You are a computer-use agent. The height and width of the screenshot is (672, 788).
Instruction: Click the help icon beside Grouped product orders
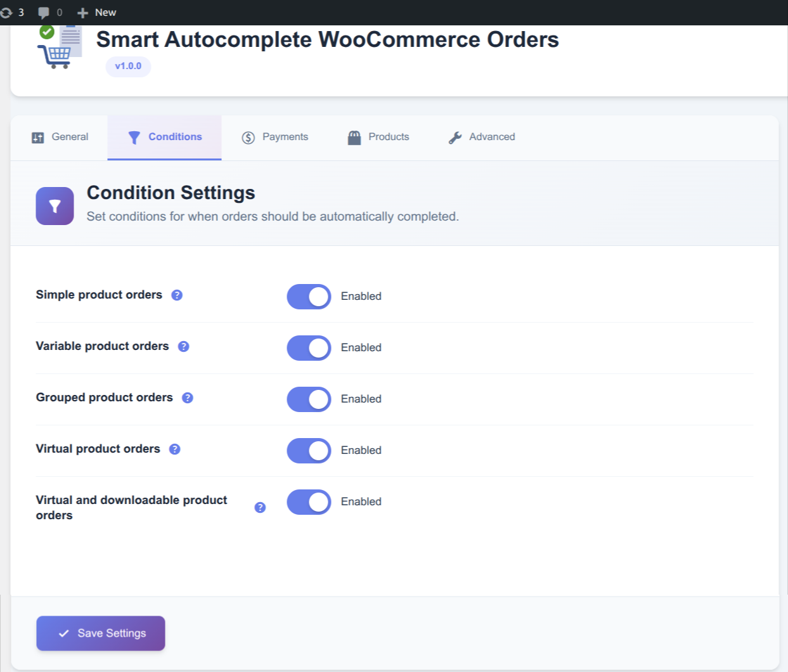187,398
